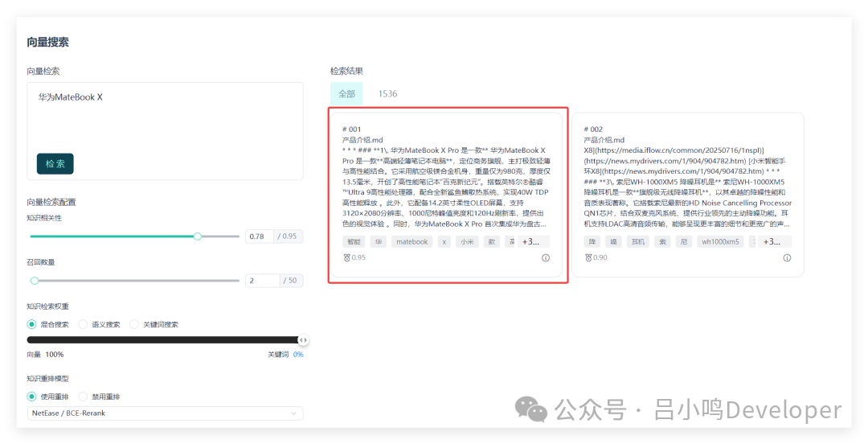Click the wh1000xm5 tag on card #002
868x444 pixels.
pos(720,241)
